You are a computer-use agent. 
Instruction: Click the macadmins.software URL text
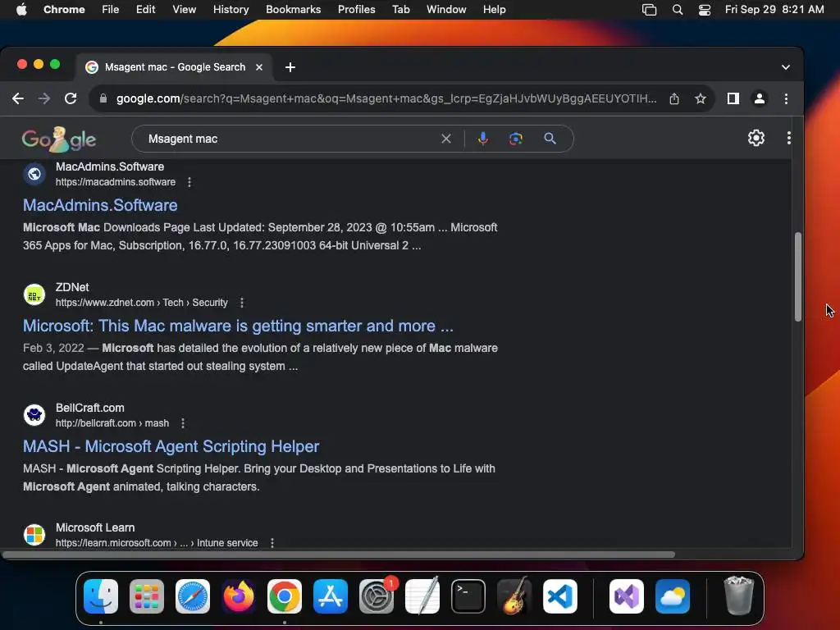click(116, 182)
